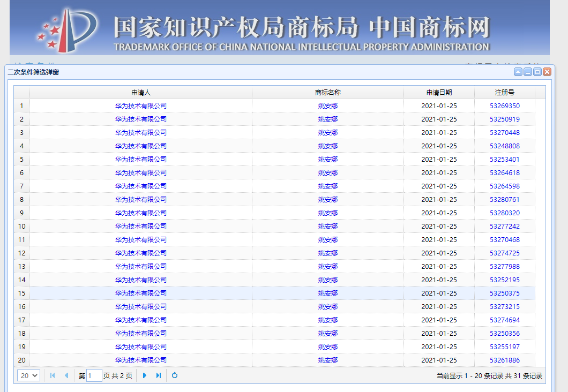Open registration number 53252195
The image size is (568, 392).
pos(505,280)
